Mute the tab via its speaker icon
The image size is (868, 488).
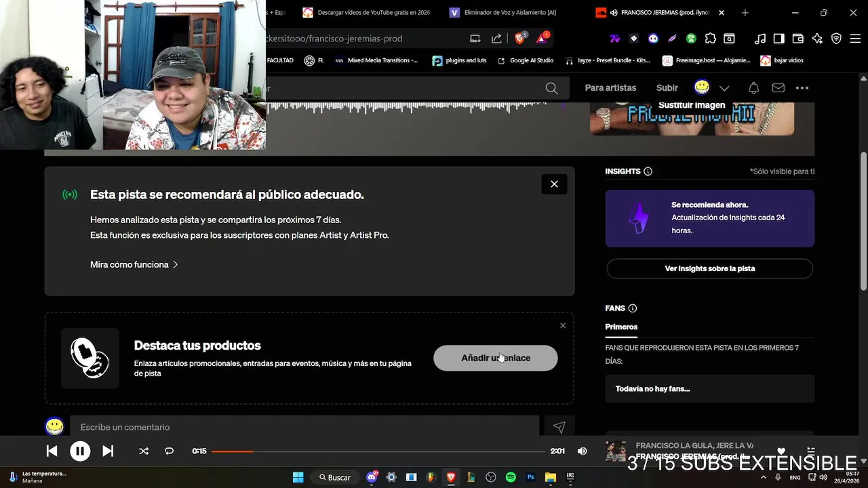(614, 12)
